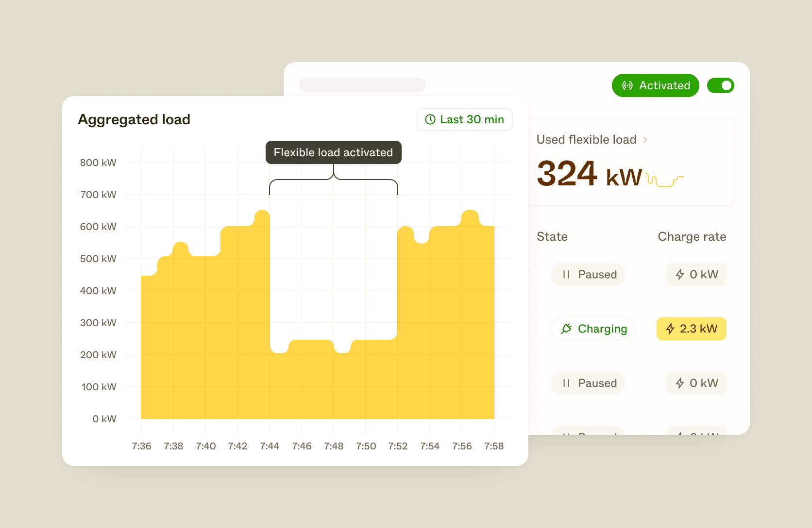Turn off the green activation toggle switch
812x528 pixels.
coord(721,85)
